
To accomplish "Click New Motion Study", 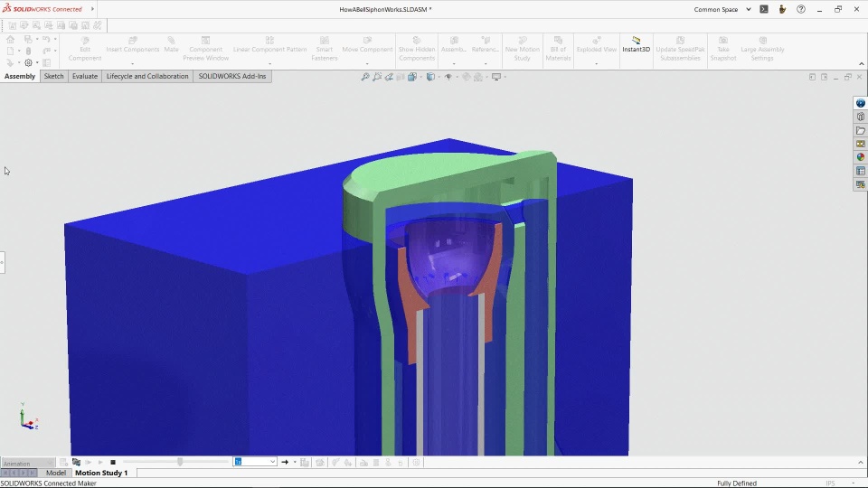I will coord(522,49).
